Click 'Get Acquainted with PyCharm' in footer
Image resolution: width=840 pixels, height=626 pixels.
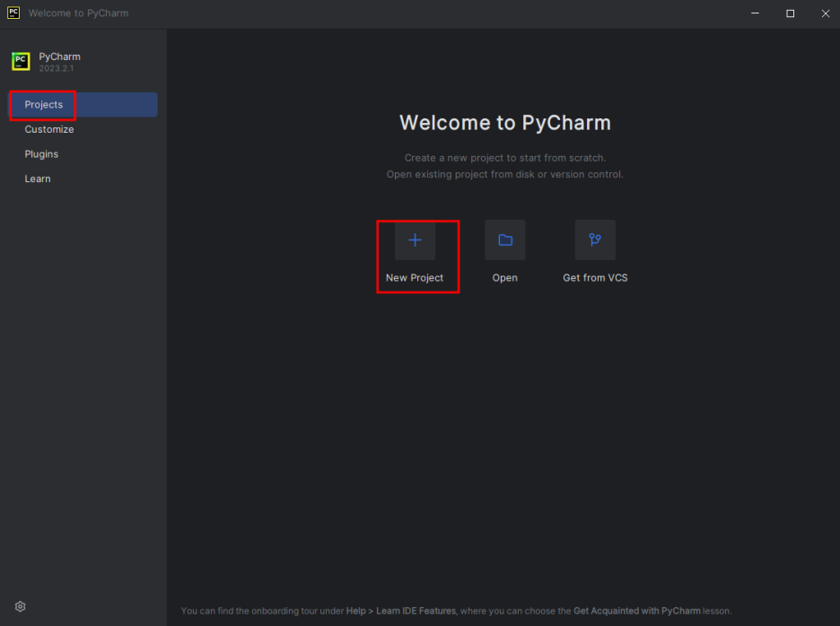pyautogui.click(x=636, y=611)
